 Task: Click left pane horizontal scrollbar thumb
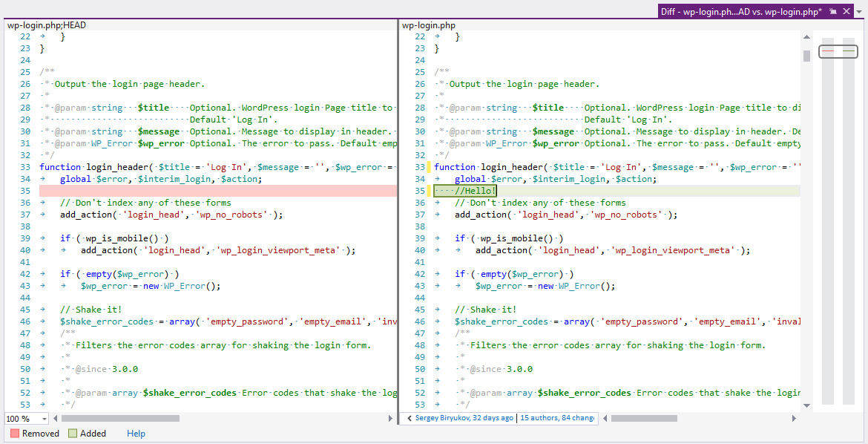pos(120,419)
